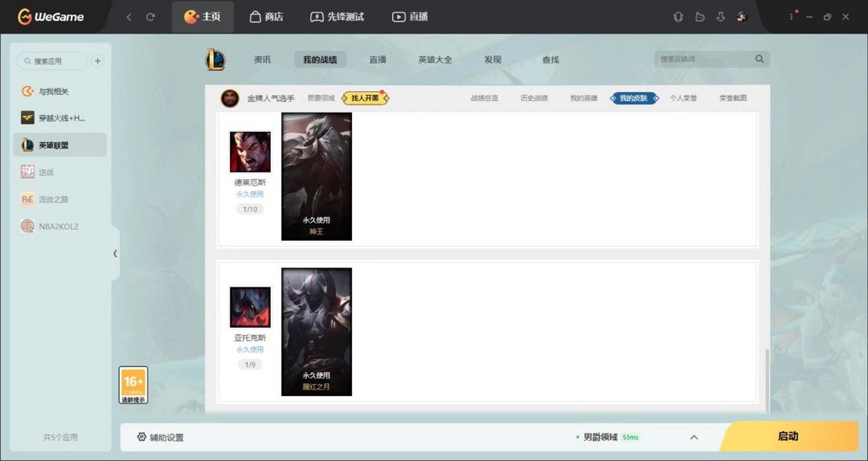Open the 我的战绩 menu

point(320,59)
